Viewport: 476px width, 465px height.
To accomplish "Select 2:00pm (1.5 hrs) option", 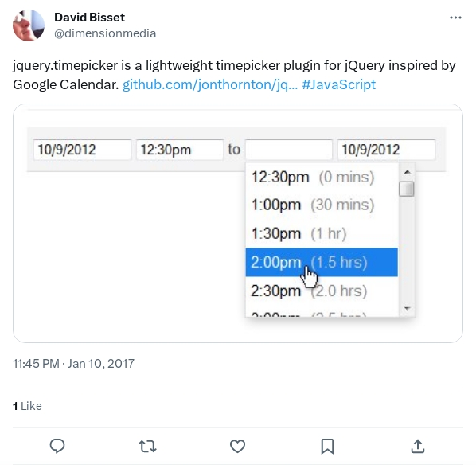I will pyautogui.click(x=322, y=262).
